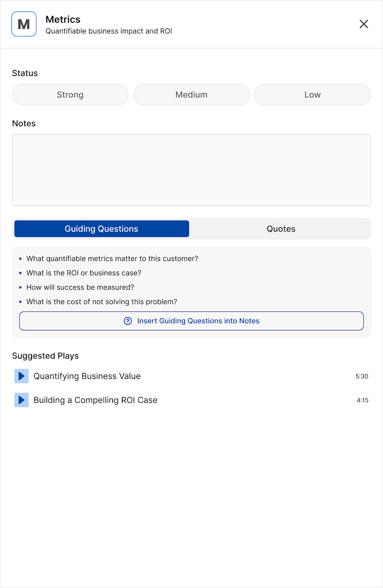Select the question on how success is measured
The image size is (383, 588).
[80, 287]
